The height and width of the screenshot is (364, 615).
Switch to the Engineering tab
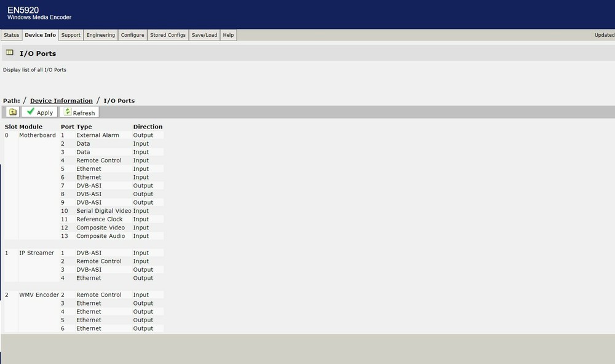101,35
